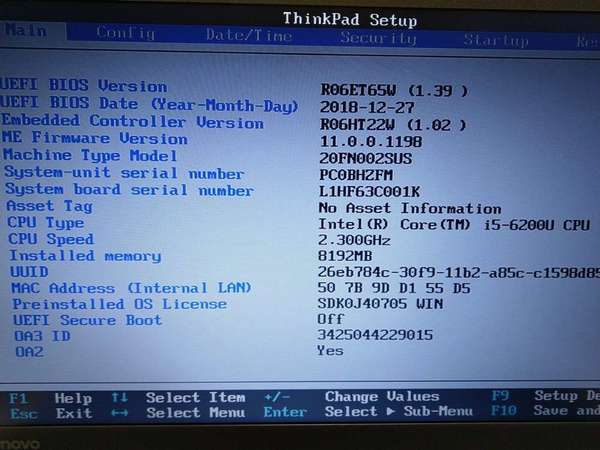Screen dimensions: 600x450
Task: Click F1 key hint in footer
Action: coord(18,398)
